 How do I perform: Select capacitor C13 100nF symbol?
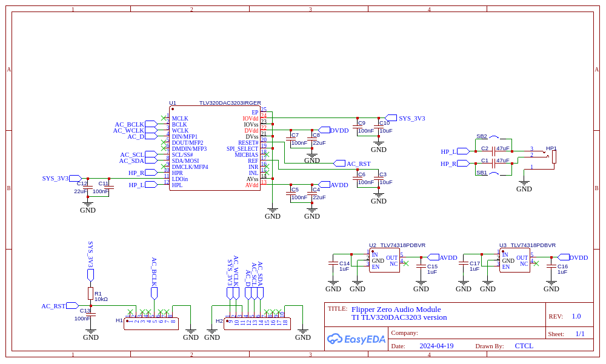pos(90,314)
